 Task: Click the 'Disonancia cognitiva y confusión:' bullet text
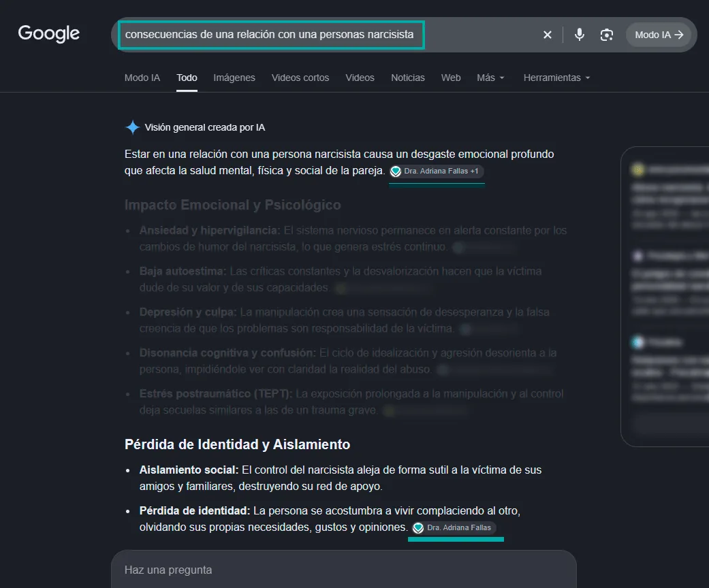pos(227,353)
